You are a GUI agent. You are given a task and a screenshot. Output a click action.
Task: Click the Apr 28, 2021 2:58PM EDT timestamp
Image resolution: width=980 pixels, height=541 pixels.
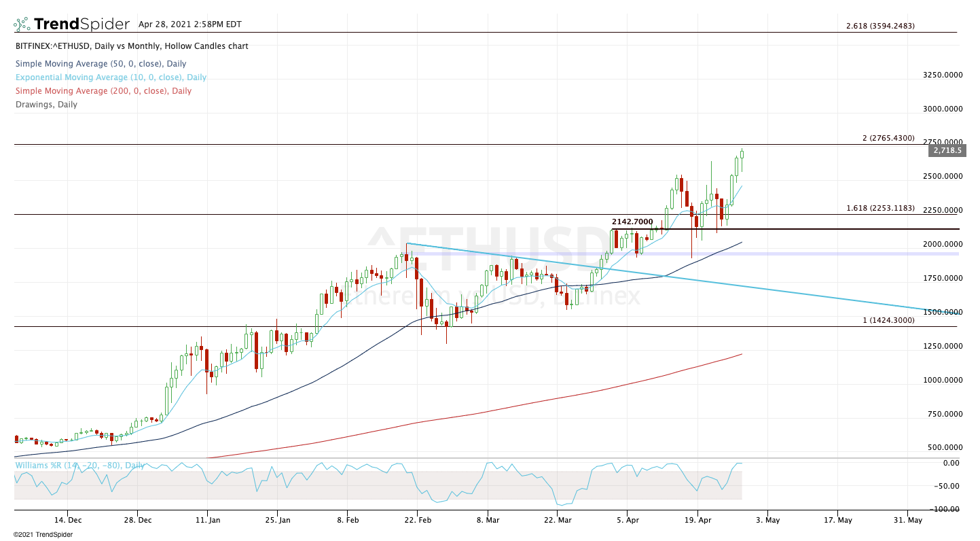[190, 24]
